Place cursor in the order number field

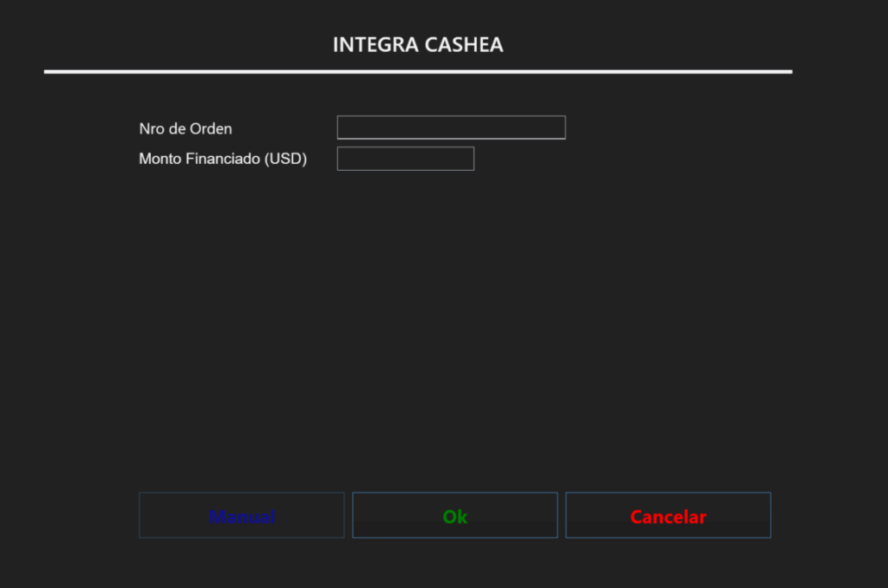[x=451, y=127]
